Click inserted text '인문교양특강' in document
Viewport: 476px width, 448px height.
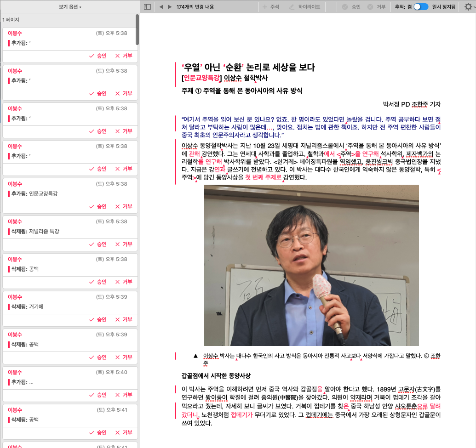(x=201, y=78)
